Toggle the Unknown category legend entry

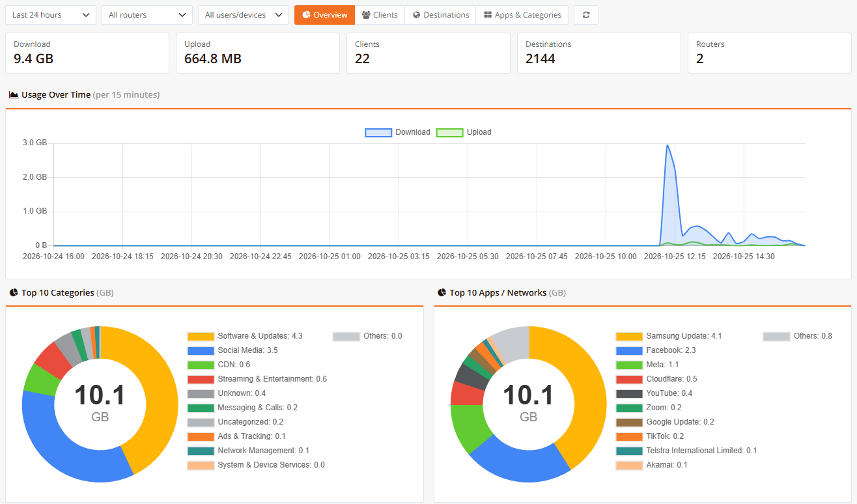(x=227, y=393)
